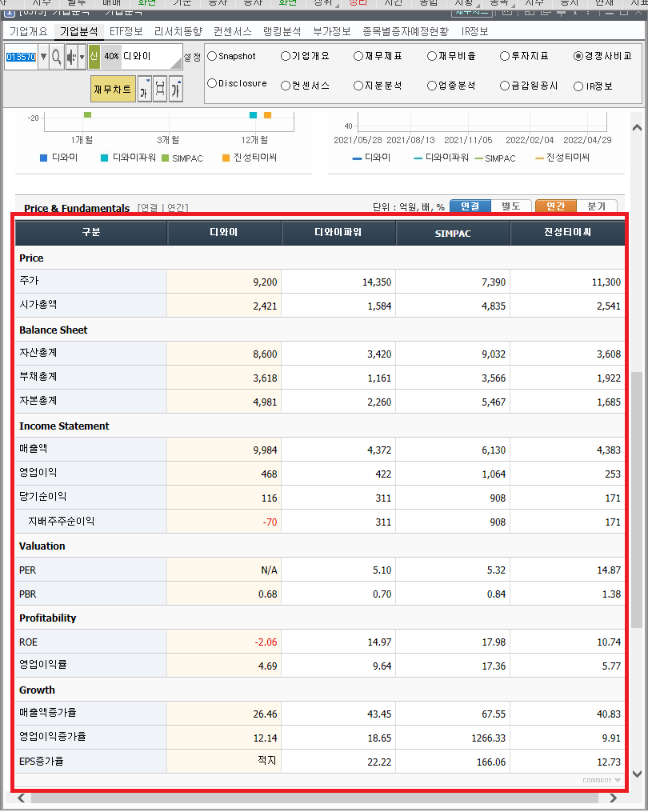
Task: Increase font size with large 가 icon
Action: 175,89
